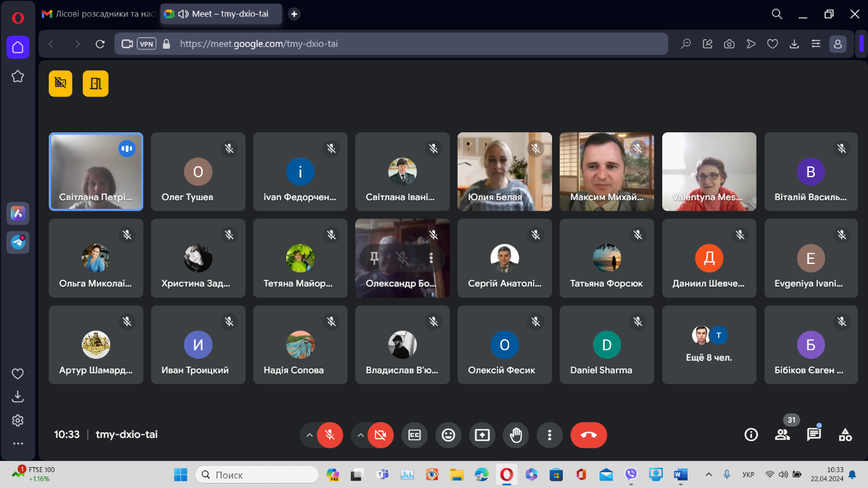Viewport: 868px width, 488px height.
Task: Open the Windows Start menu
Action: [180, 474]
